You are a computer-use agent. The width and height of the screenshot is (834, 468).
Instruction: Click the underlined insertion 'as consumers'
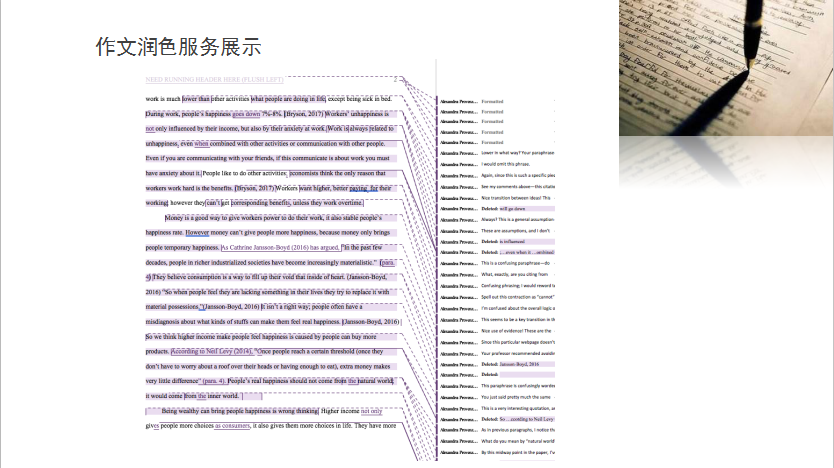tap(232, 425)
